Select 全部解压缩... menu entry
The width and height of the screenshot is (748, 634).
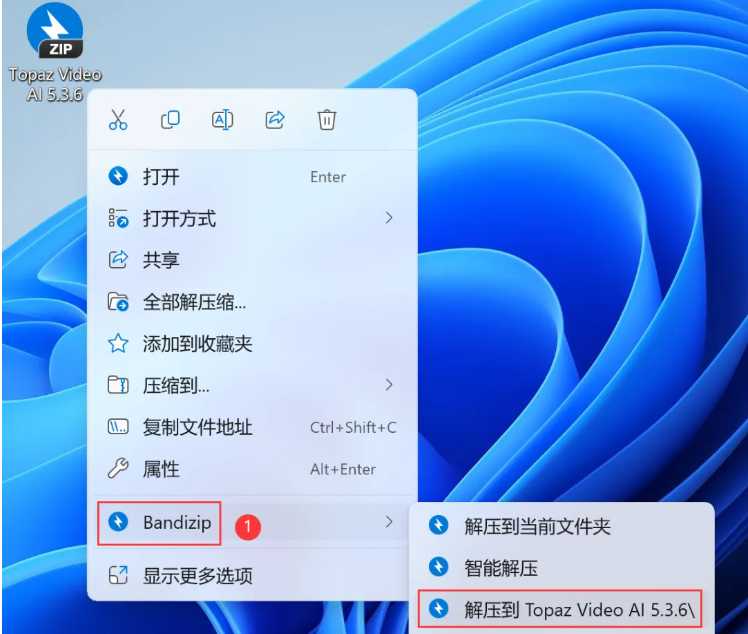194,302
